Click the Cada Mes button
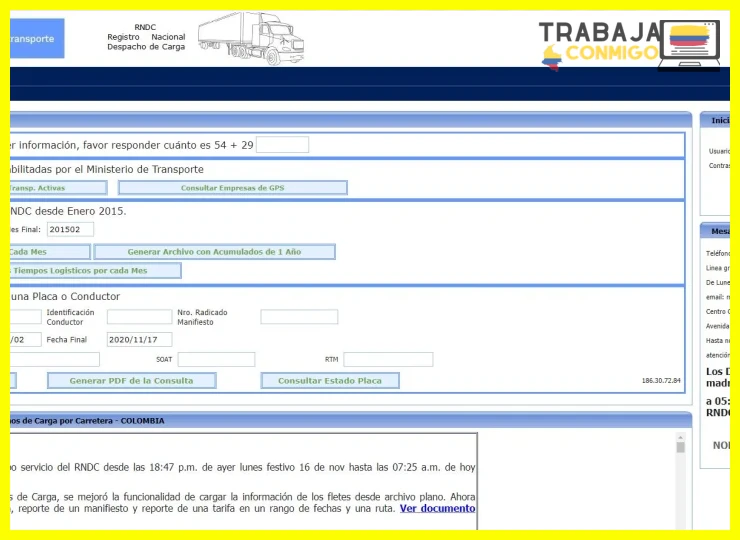This screenshot has height=540, width=740. coord(50,252)
